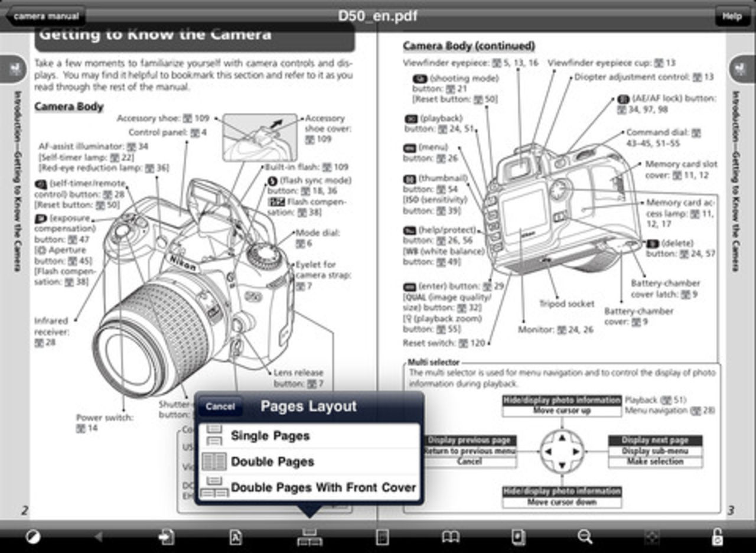Viewport: 756px width, 553px height.
Task: Tap the brightness/contrast icon in bottom toolbar
Action: pyautogui.click(x=33, y=536)
